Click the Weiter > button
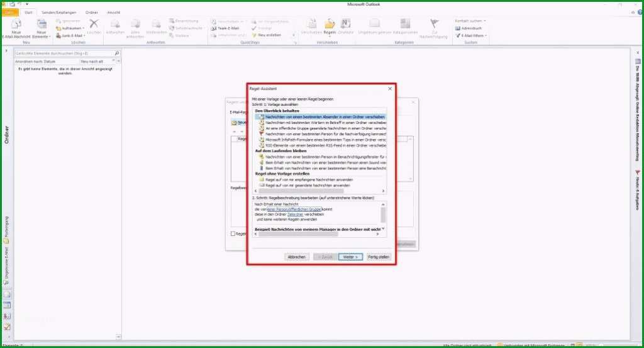The height and width of the screenshot is (348, 644). [350, 257]
